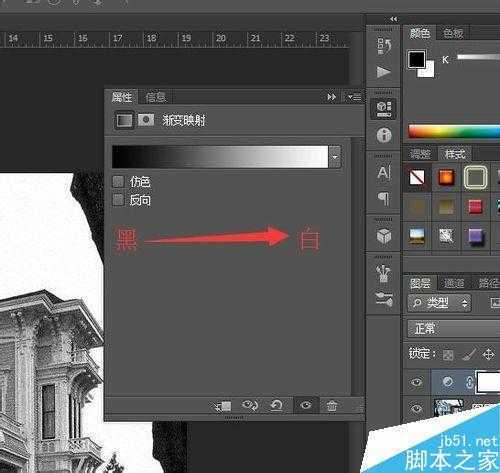Apply the orange glow style swatch

click(x=446, y=177)
